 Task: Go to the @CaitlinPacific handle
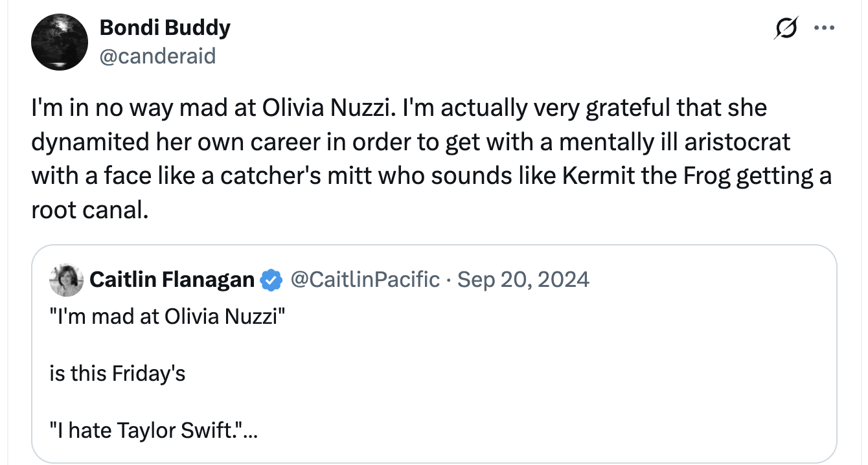(x=365, y=280)
